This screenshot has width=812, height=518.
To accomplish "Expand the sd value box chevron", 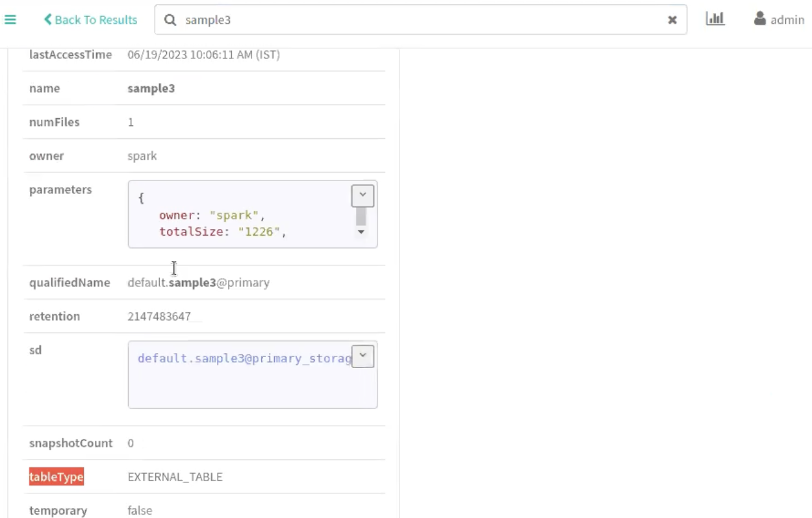I will 362,356.
